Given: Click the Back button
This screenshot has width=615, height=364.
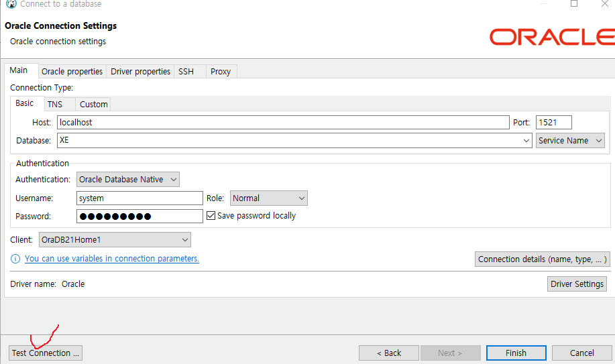Looking at the screenshot, I should point(389,353).
